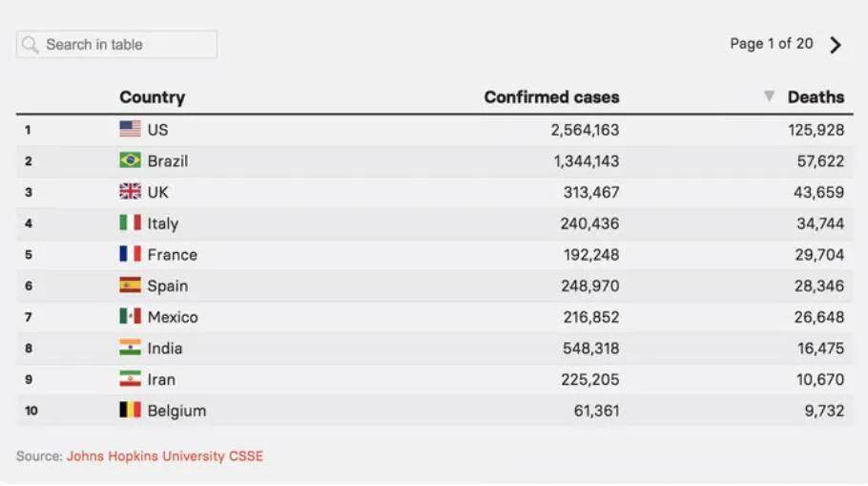This screenshot has width=868, height=486.
Task: Click the Page 1 of 20 indicator
Action: pyautogui.click(x=771, y=44)
